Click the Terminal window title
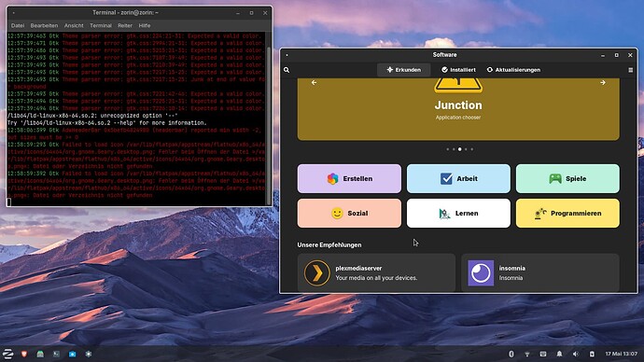644x362 pixels. click(x=125, y=13)
